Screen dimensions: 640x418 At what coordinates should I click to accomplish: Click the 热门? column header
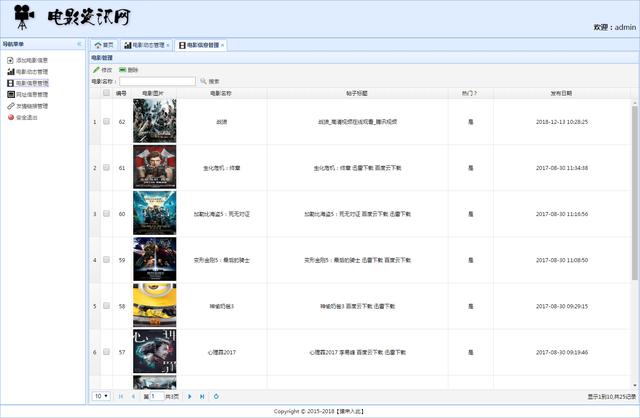coord(470,93)
